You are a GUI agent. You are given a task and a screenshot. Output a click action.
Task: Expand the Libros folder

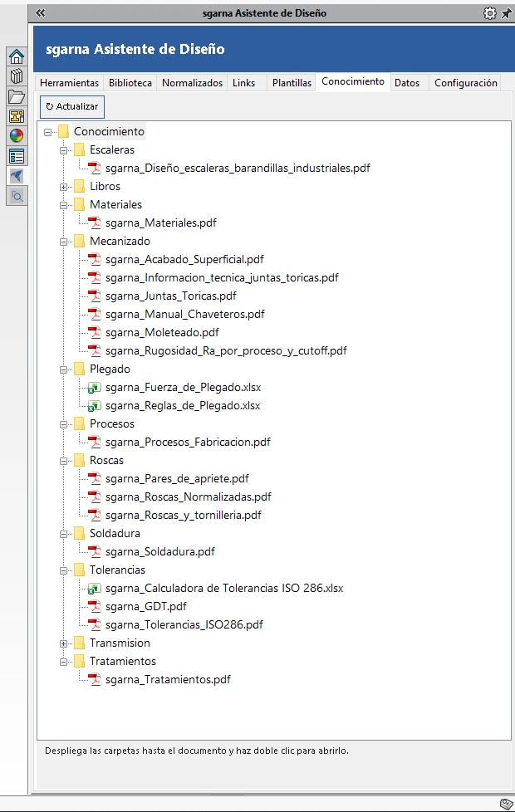click(x=63, y=187)
